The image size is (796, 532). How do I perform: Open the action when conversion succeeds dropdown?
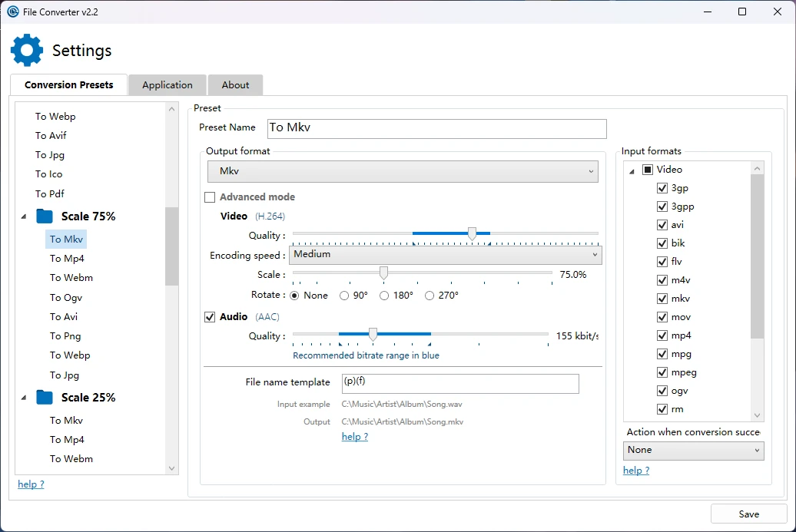(694, 451)
